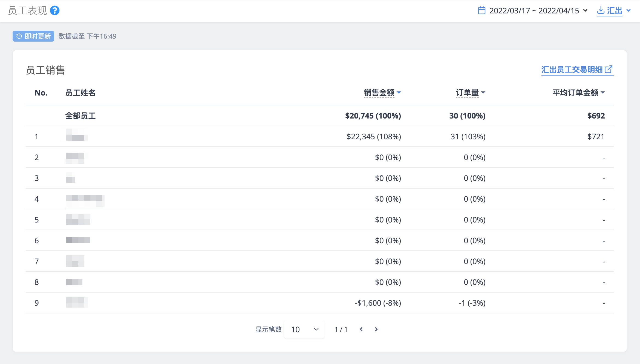Viewport: 640px width, 364px height.
Task: Click the 显示笔数 label
Action: (269, 329)
